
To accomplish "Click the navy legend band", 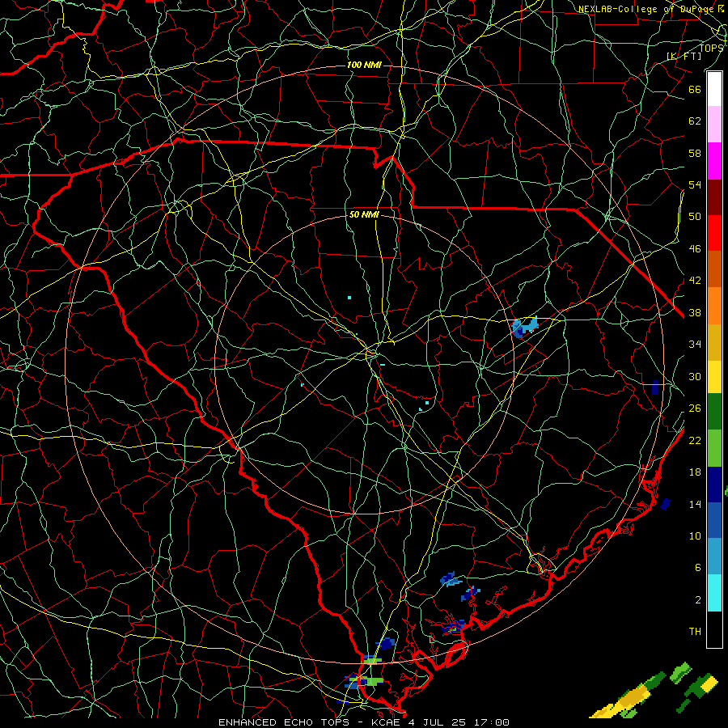I will click(x=714, y=485).
